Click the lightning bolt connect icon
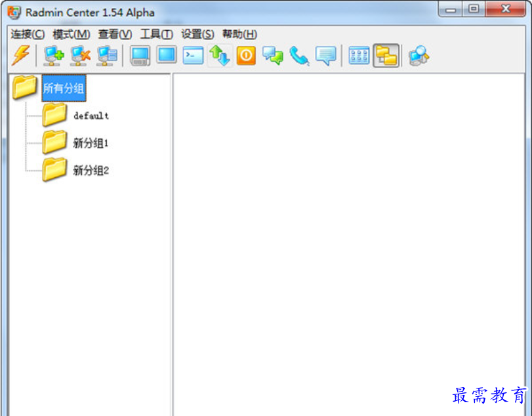This screenshot has height=416, width=532. (21, 55)
